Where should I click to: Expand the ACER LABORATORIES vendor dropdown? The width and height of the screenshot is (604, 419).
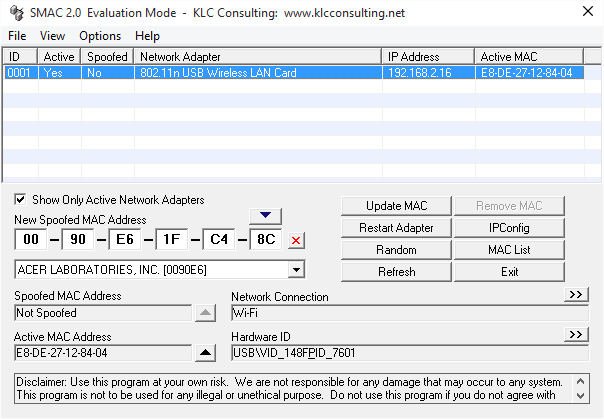[x=296, y=270]
